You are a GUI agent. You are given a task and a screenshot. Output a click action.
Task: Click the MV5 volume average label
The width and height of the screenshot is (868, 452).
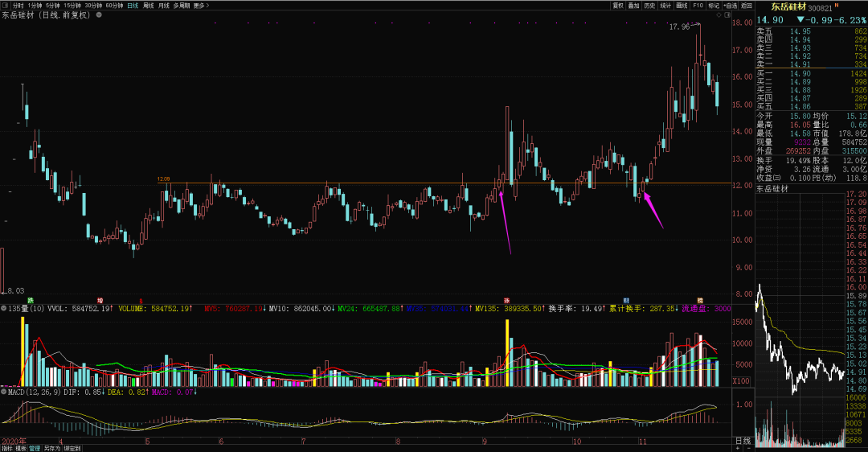click(235, 309)
